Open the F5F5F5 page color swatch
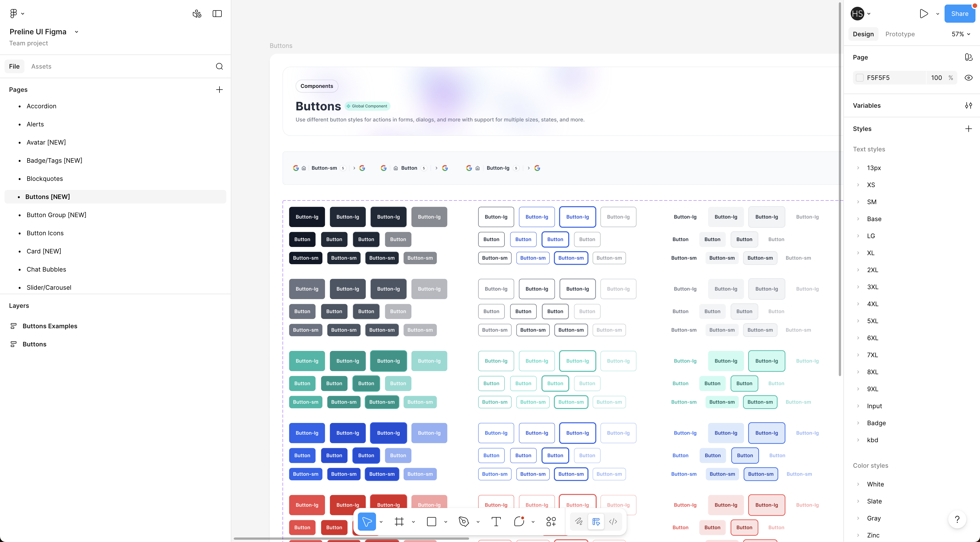Image resolution: width=980 pixels, height=542 pixels. click(860, 78)
